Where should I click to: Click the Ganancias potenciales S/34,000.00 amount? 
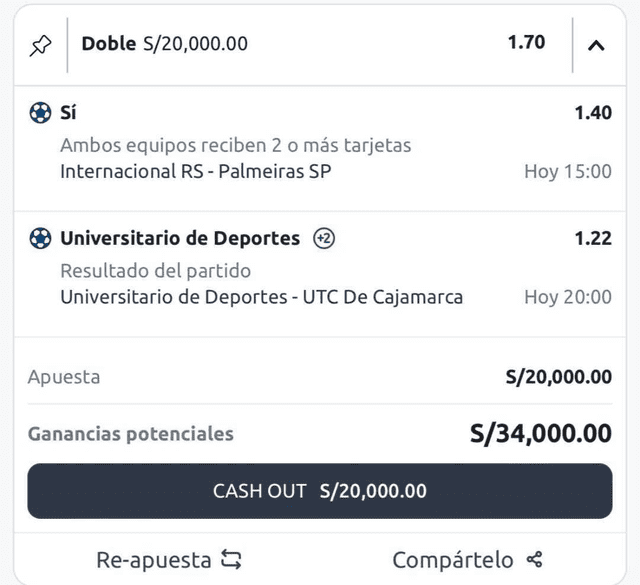point(541,433)
